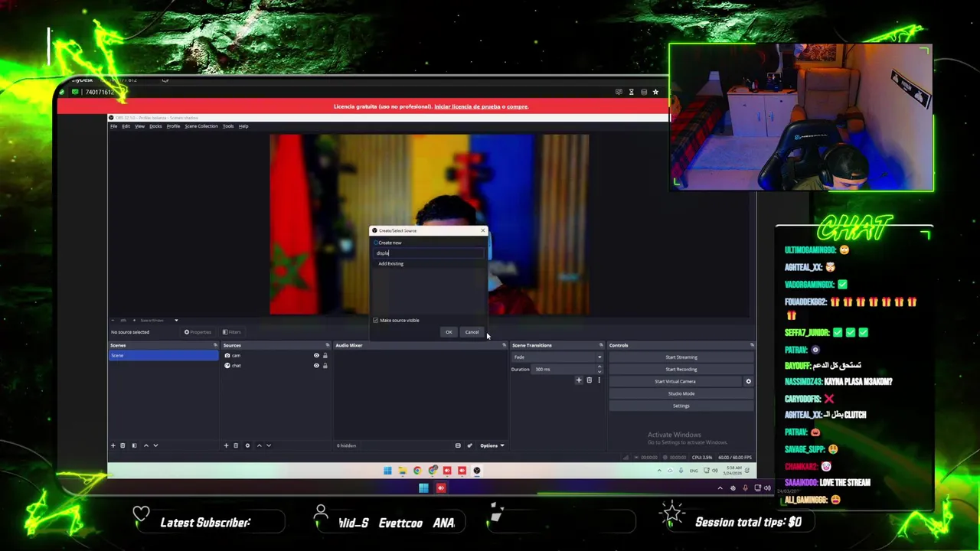
Task: Open the Scene Collection menu
Action: click(x=201, y=126)
